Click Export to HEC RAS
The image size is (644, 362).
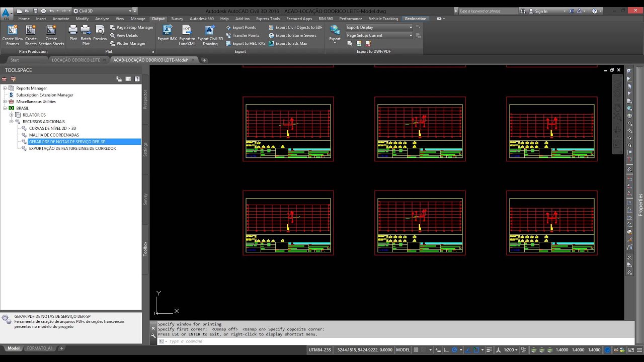246,44
